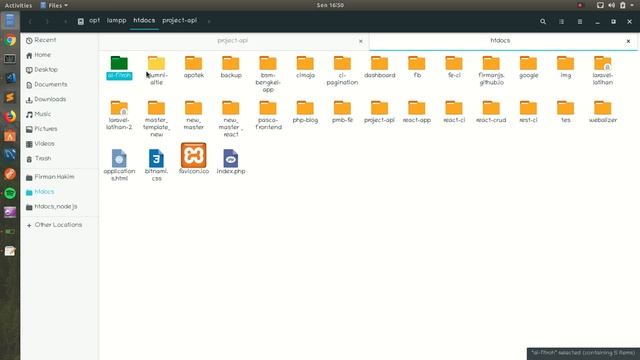Switch to the project-api tab
This screenshot has width=640, height=360.
232,41
